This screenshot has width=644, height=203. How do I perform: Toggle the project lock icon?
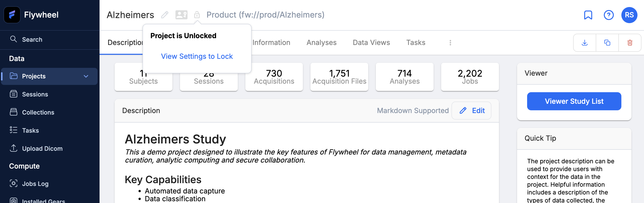click(x=197, y=15)
